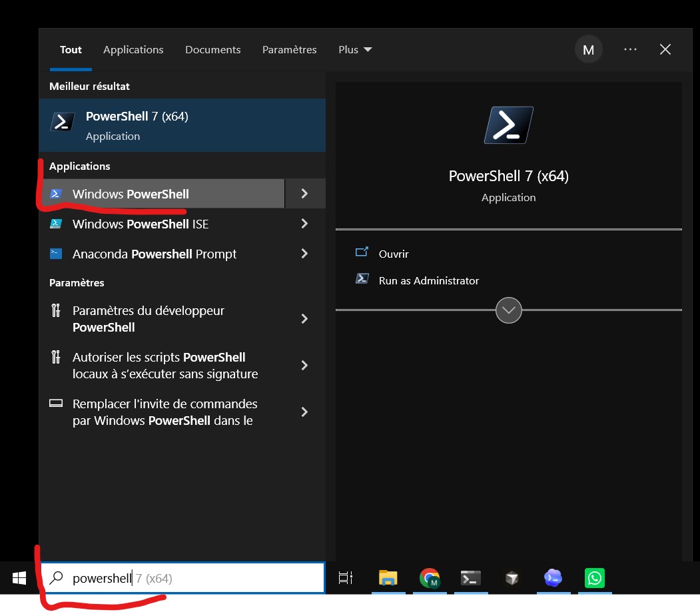The width and height of the screenshot is (700, 612).
Task: Click the Windows PowerShell ISE icon
Action: click(56, 224)
